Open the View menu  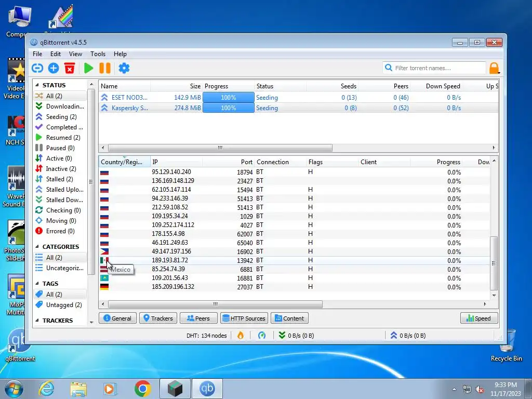coord(75,54)
